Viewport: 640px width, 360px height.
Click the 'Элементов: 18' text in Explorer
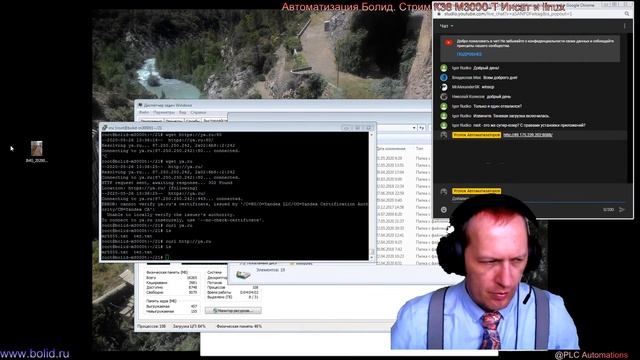[x=271, y=270]
